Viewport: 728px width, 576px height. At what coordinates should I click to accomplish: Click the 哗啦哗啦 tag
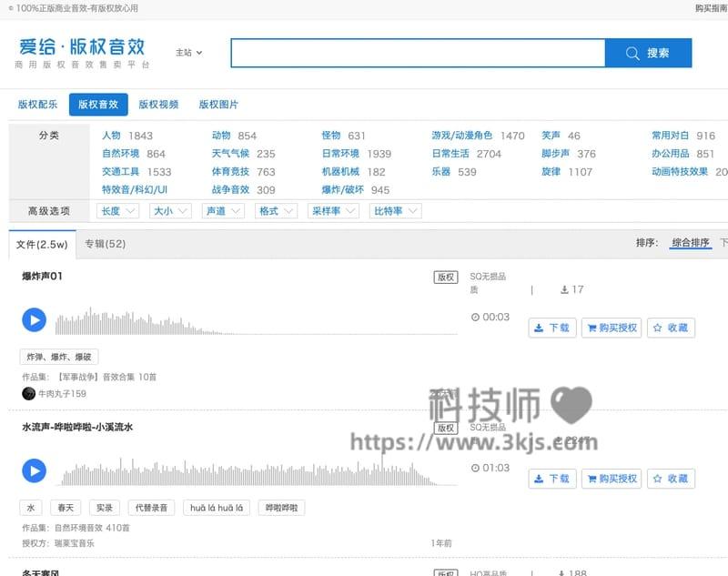(281, 508)
